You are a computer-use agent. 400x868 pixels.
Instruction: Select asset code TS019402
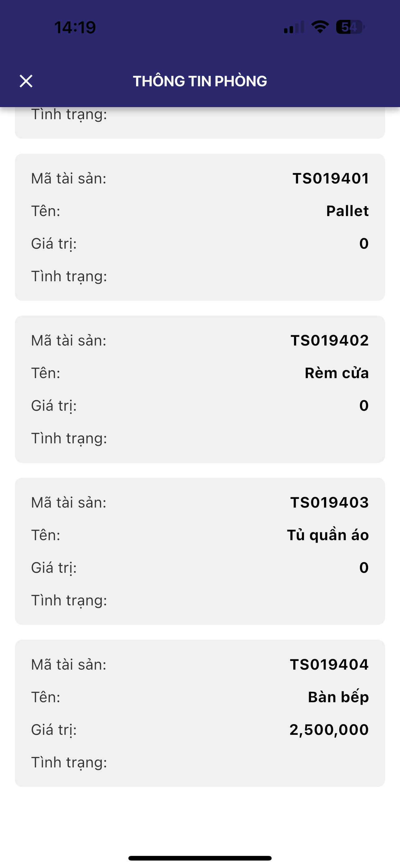(x=330, y=340)
